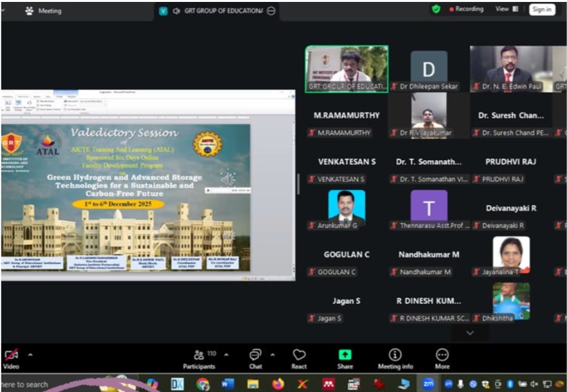The width and height of the screenshot is (567, 392).
Task: Expand the video options caret
Action: click(x=30, y=355)
